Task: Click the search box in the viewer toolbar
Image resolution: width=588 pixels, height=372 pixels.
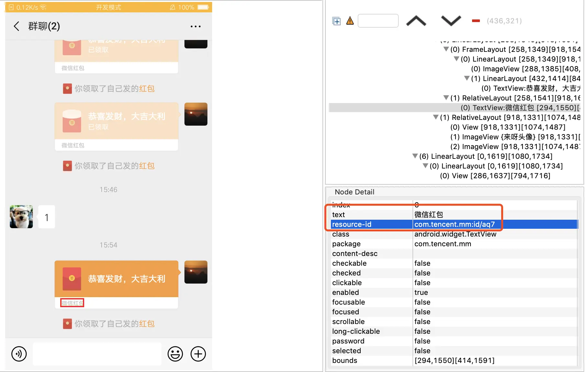Action: click(378, 21)
